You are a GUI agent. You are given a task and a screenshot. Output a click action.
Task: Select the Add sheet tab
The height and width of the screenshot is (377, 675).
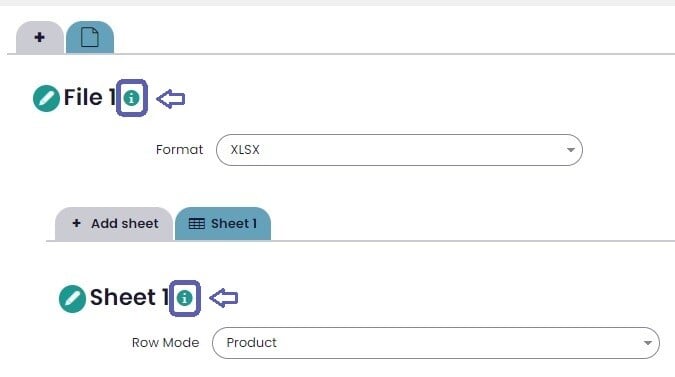click(114, 224)
